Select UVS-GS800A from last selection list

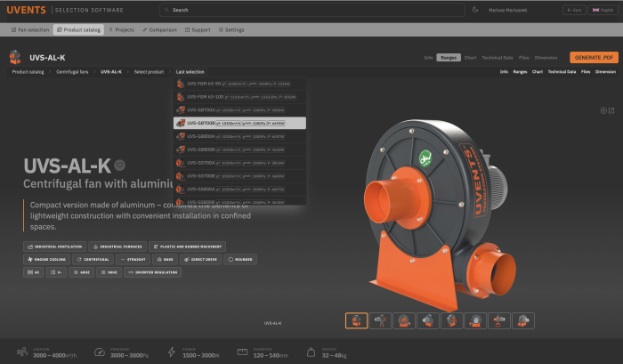tap(239, 190)
